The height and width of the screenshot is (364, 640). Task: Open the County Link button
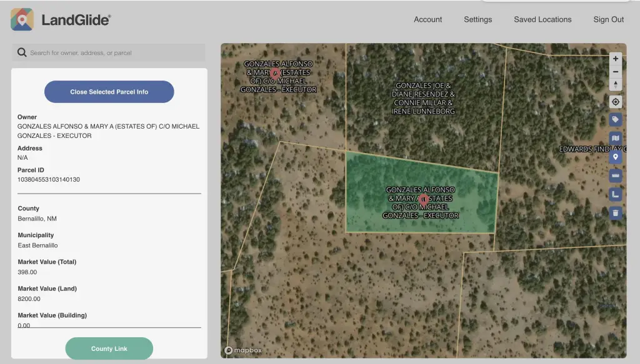109,348
